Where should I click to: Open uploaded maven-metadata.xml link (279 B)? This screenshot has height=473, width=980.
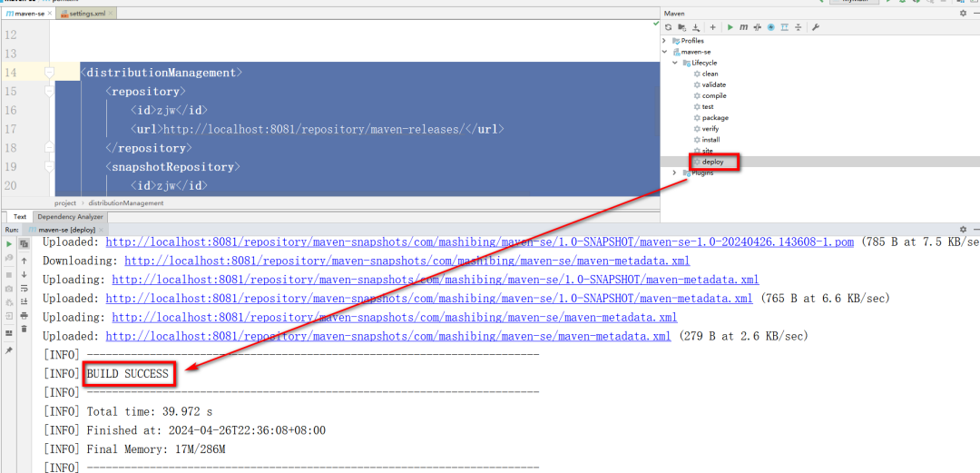[388, 336]
